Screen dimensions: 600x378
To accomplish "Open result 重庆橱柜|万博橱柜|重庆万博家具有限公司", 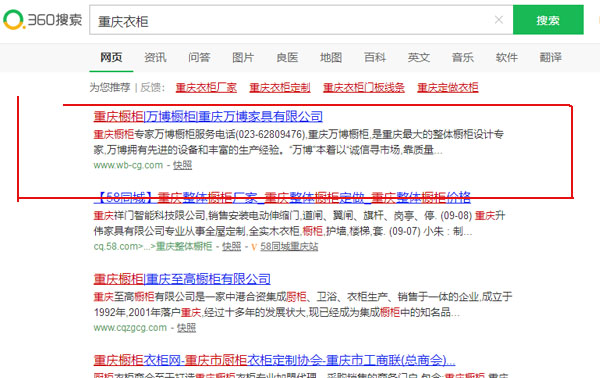I will pyautogui.click(x=208, y=116).
